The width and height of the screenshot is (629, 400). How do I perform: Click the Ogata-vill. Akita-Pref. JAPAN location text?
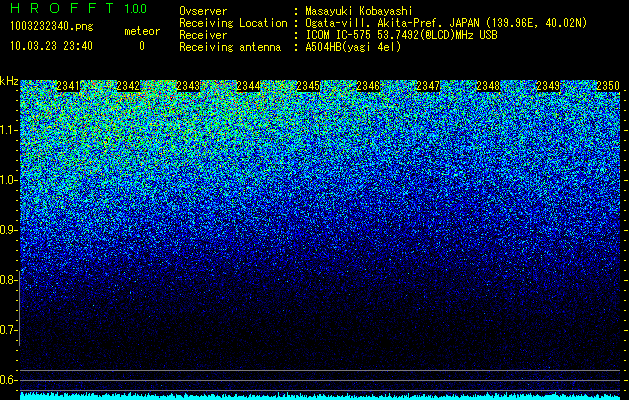coord(446,23)
